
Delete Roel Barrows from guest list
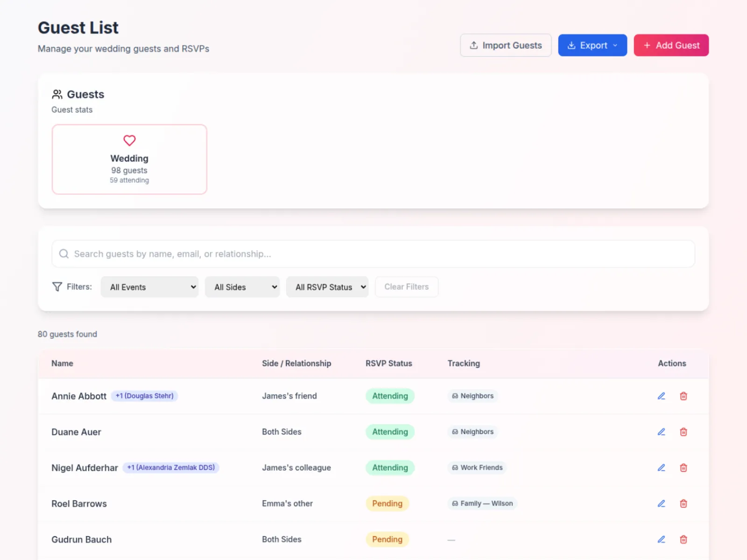point(684,504)
